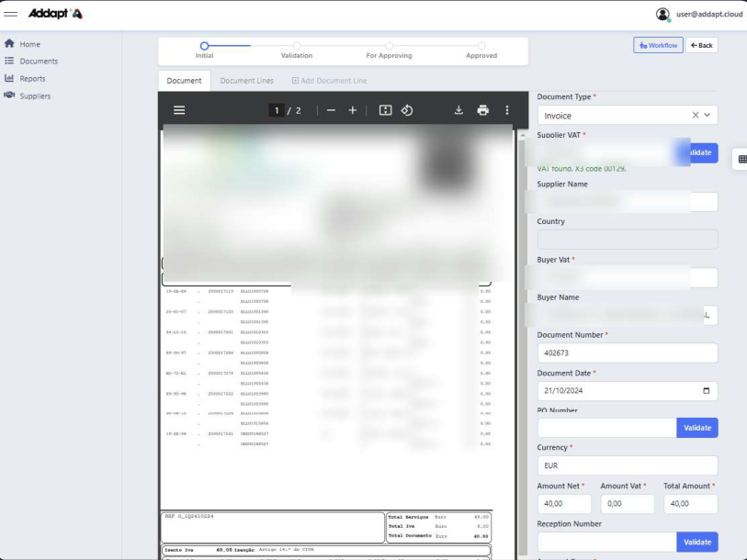Click the Addapt logo
Viewport: 747px width, 560px height.
click(x=55, y=14)
